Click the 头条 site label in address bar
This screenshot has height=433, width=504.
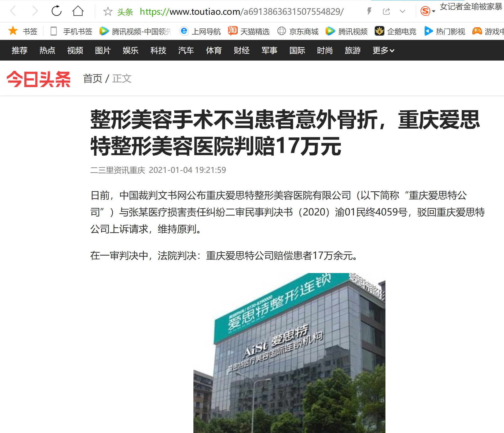[125, 12]
